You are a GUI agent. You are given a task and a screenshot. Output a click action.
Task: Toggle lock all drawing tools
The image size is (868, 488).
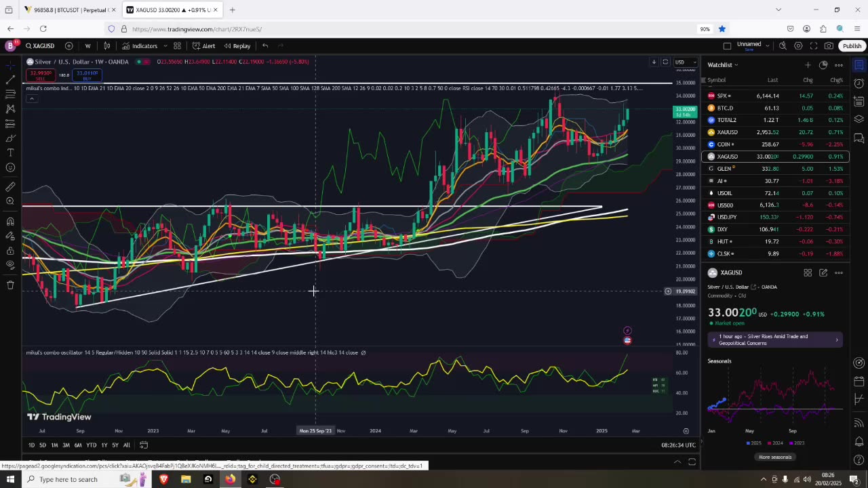pos(10,250)
